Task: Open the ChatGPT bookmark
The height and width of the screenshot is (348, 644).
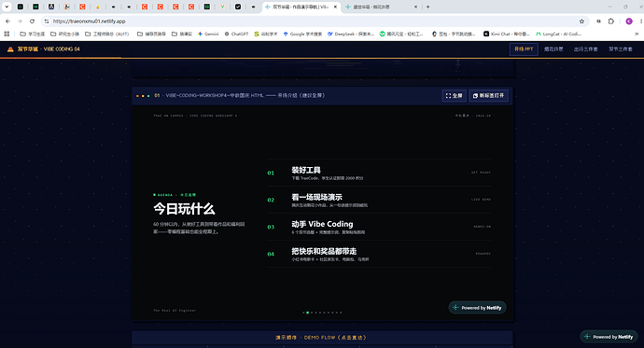Action: pos(236,35)
